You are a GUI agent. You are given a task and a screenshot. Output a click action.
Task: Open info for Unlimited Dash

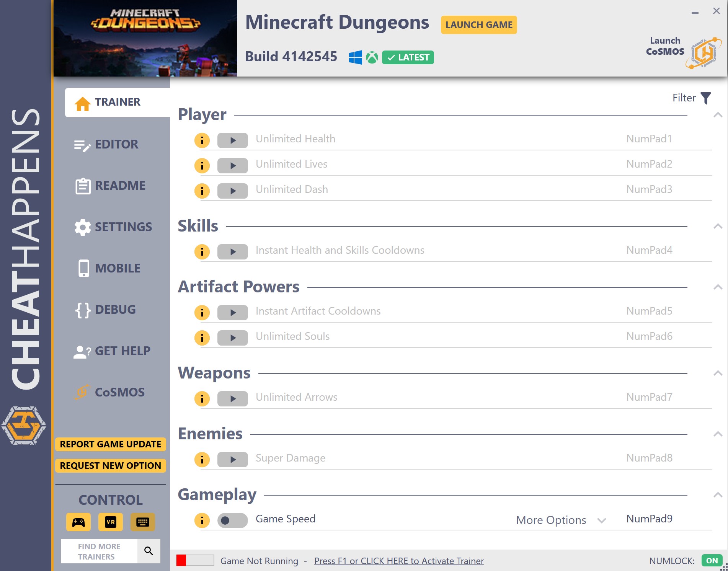[202, 191]
